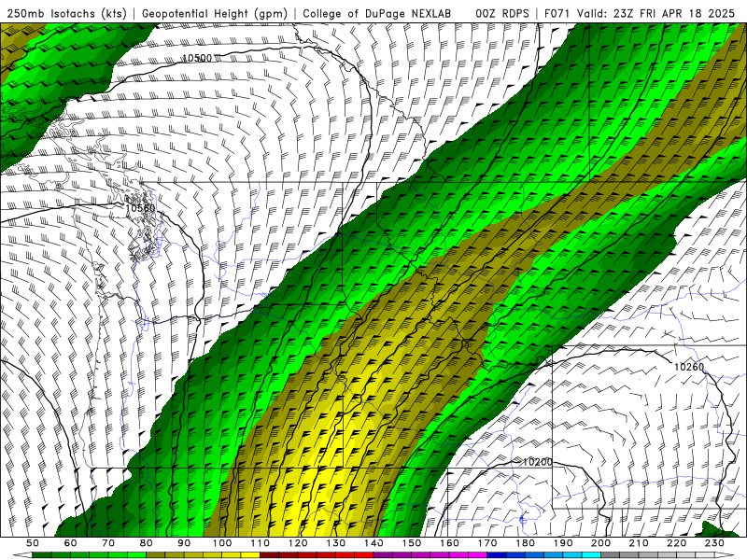This screenshot has height=560, width=747.
Task: Click the 250mb Isotachs (kts) title text
Action: coord(66,13)
